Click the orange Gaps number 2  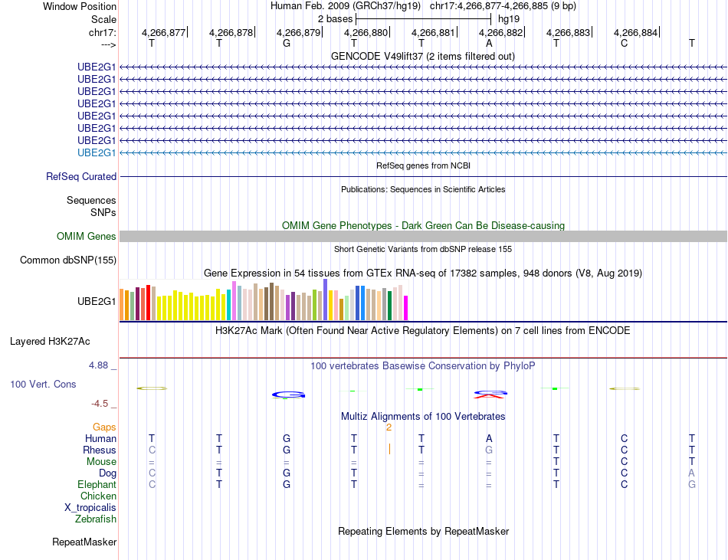(x=389, y=427)
